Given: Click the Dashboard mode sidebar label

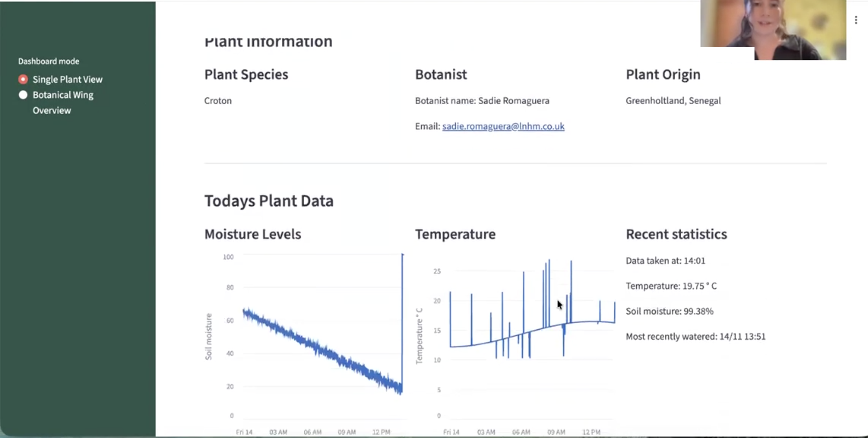Looking at the screenshot, I should [49, 61].
